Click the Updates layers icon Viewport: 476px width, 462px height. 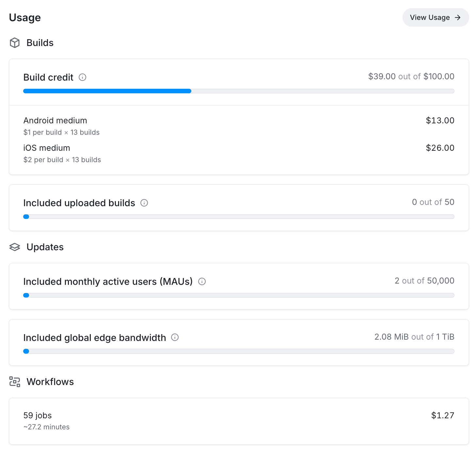[x=15, y=247]
